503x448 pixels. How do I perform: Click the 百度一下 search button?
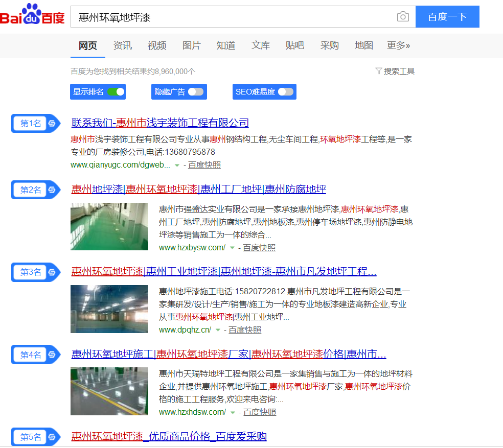coord(447,17)
